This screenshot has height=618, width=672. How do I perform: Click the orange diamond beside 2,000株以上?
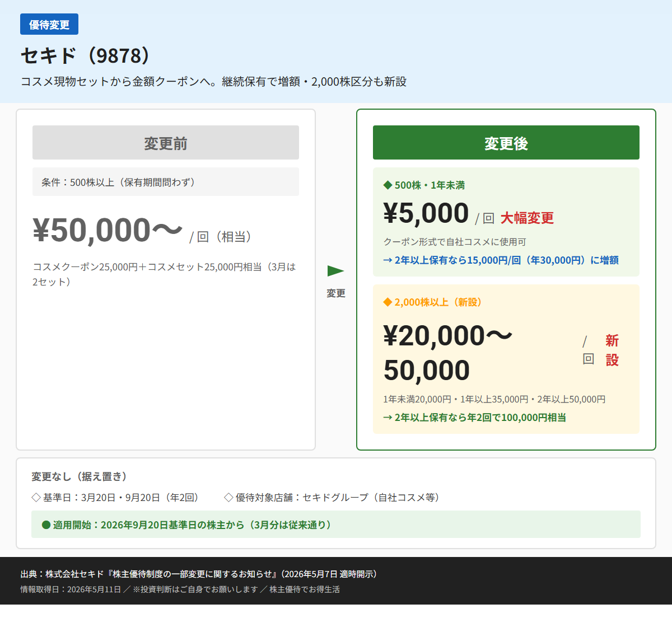(x=388, y=302)
